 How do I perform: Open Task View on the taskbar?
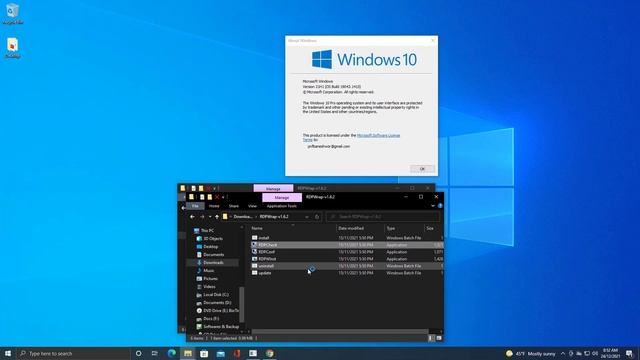point(155,353)
